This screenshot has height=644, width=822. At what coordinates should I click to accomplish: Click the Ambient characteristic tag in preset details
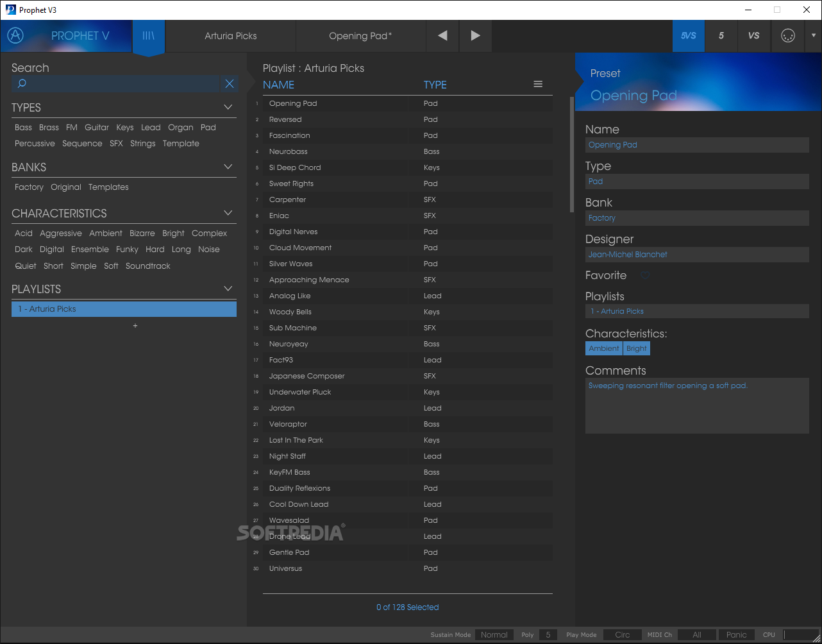(604, 348)
